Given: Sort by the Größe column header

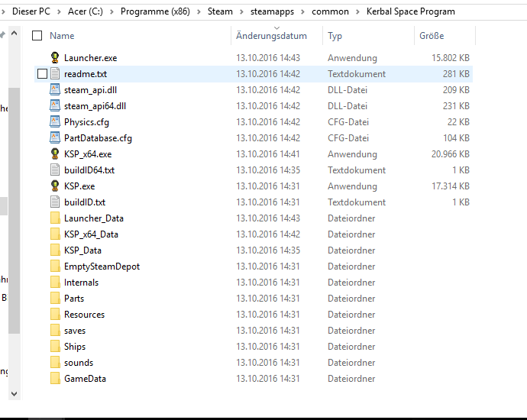Looking at the screenshot, I should pos(432,36).
